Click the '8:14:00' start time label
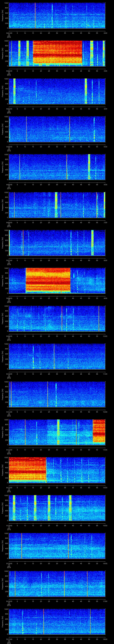This screenshot has height=644, width=114. coord(9,525)
